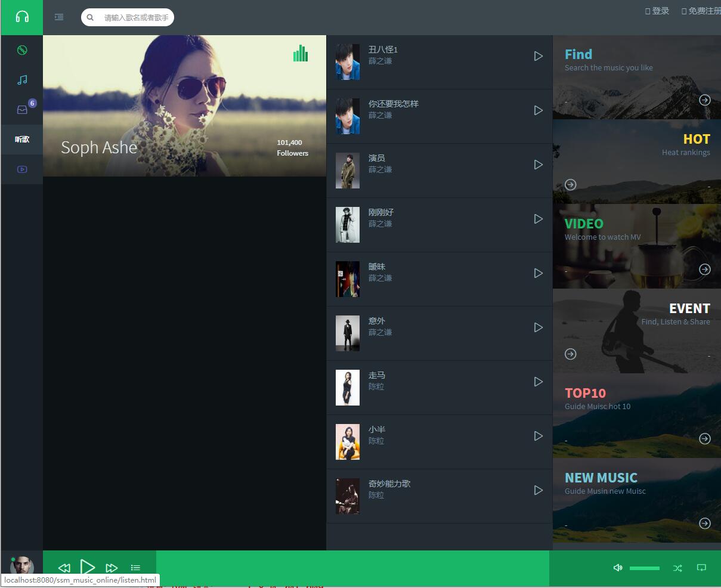
Task: Open the HOT heat rankings title
Action: pyautogui.click(x=697, y=139)
